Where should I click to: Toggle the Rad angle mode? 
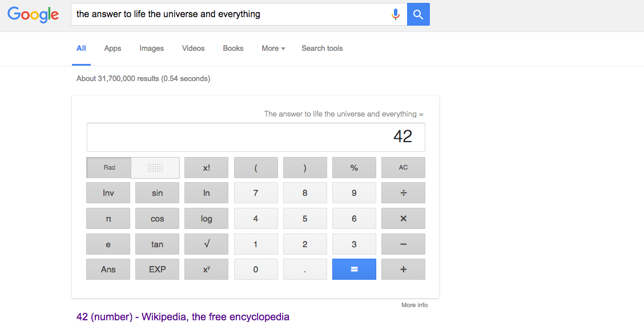109,168
